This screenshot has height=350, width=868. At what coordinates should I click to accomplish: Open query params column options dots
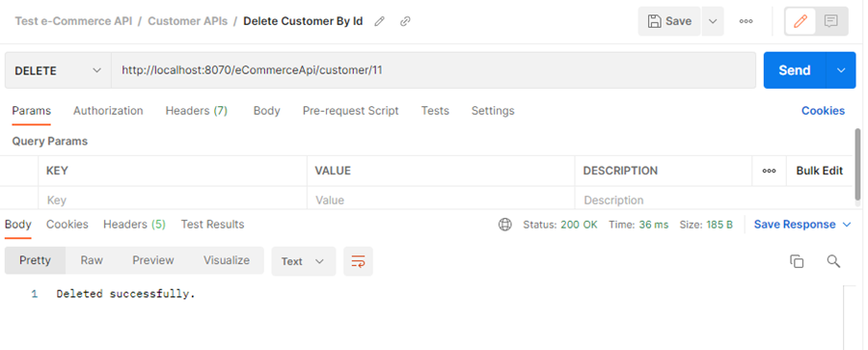pos(769,171)
